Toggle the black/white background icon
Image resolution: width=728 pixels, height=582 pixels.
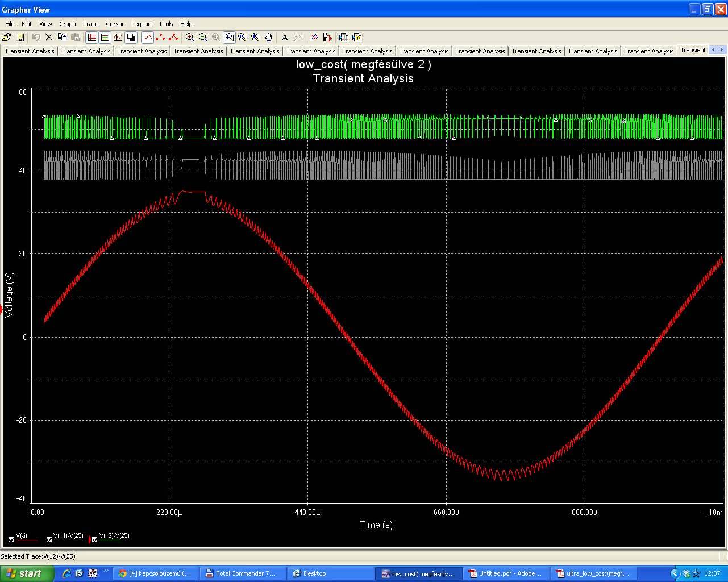(131, 38)
